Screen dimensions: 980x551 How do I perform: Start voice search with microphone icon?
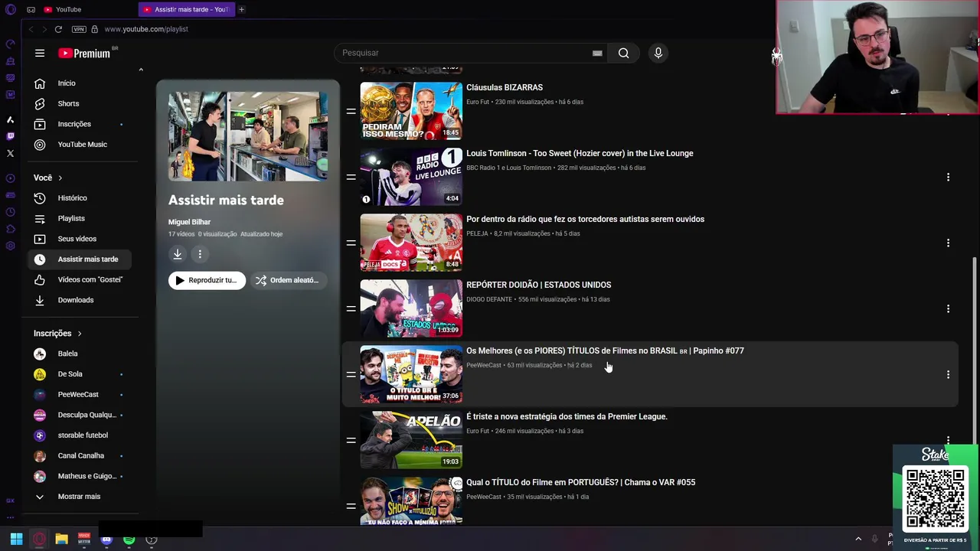658,53
